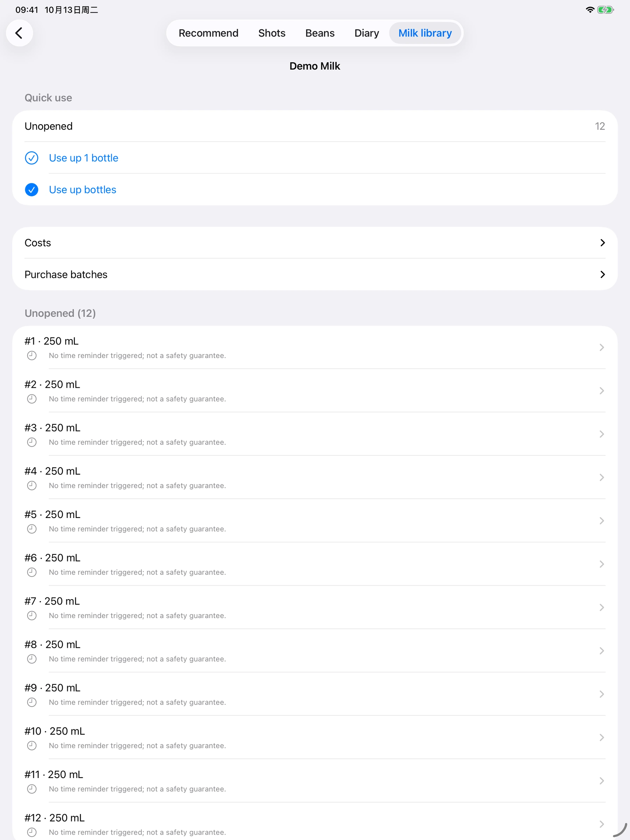Switch to the Recommend tab
The width and height of the screenshot is (630, 840).
click(209, 33)
